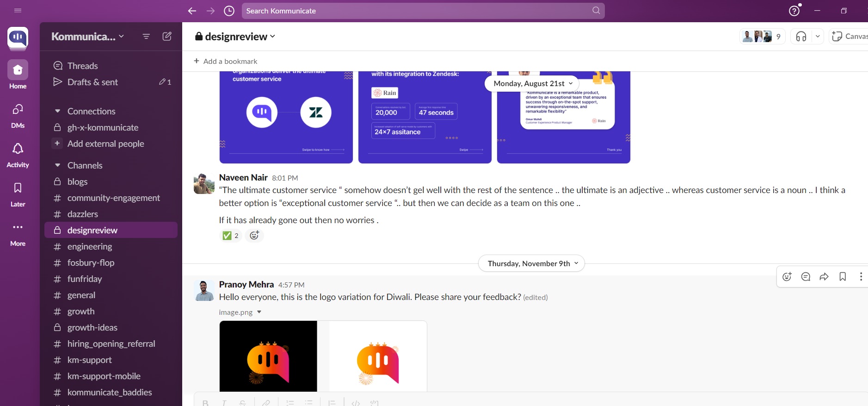Open the engineering channel
This screenshot has width=868, height=406.
tap(111, 246)
